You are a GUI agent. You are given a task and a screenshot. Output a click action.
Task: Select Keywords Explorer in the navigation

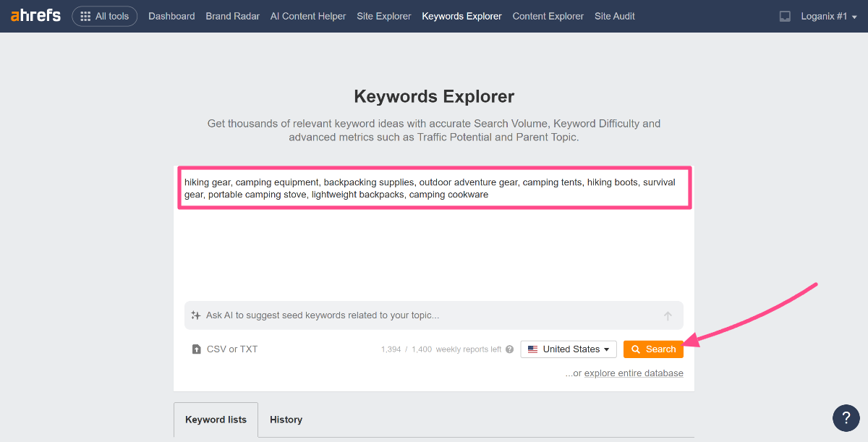pos(461,16)
